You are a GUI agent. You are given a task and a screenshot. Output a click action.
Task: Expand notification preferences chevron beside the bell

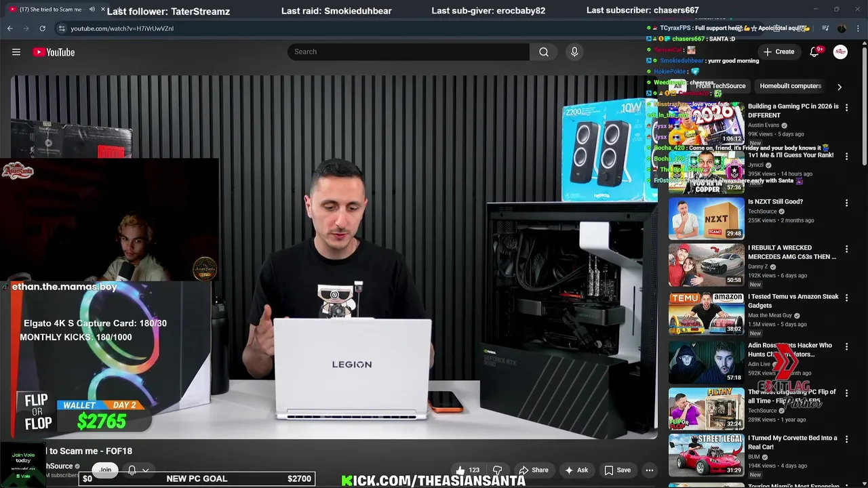(145, 470)
